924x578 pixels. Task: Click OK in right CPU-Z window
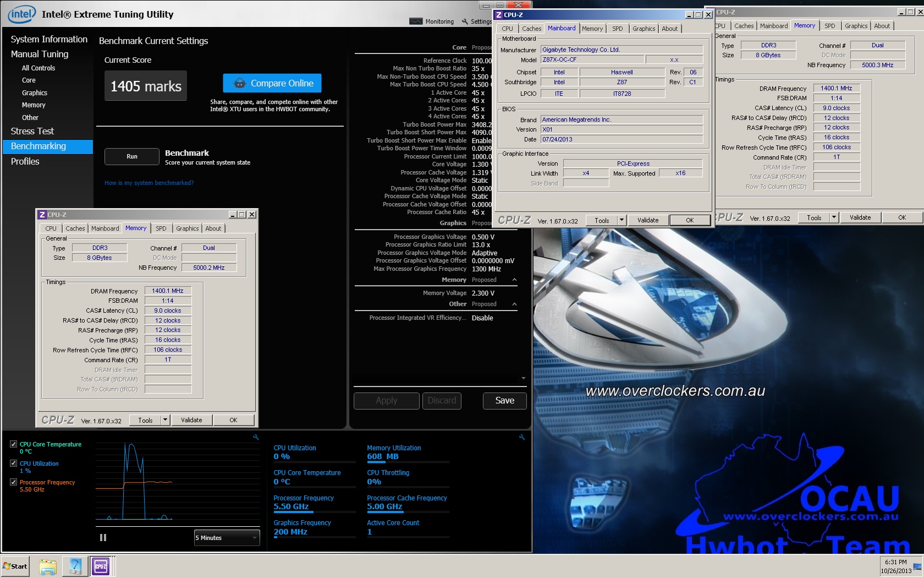(x=902, y=217)
